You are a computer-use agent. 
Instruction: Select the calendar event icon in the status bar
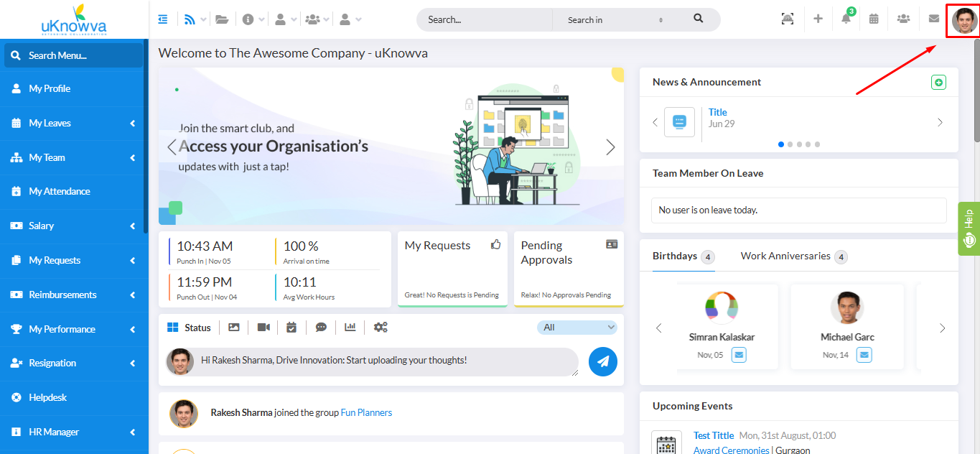pos(291,327)
